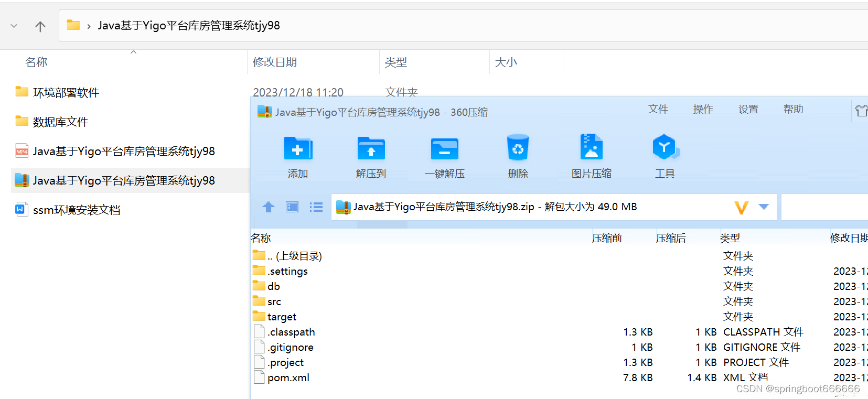Image resolution: width=868 pixels, height=399 pixels.
Task: Click the .gitignore file icon
Action: click(259, 347)
